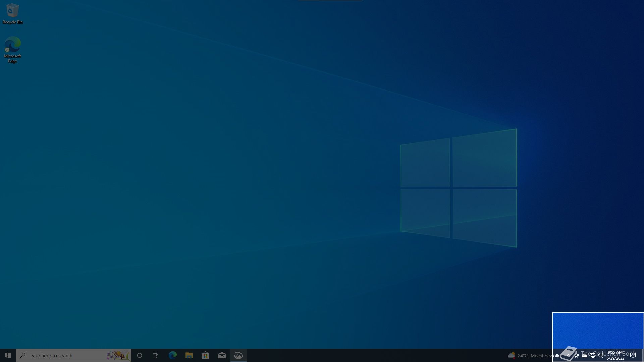Open Cortana from the taskbar circle icon
644x362 pixels.
pos(140,355)
